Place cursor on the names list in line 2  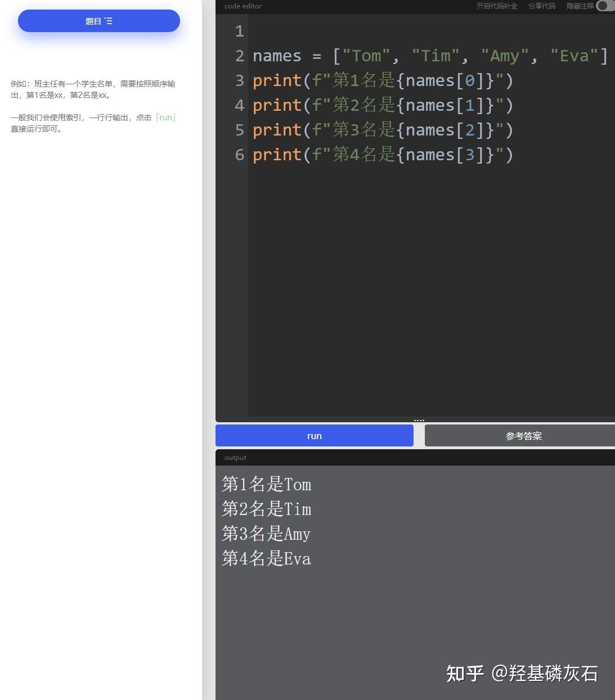tap(277, 56)
